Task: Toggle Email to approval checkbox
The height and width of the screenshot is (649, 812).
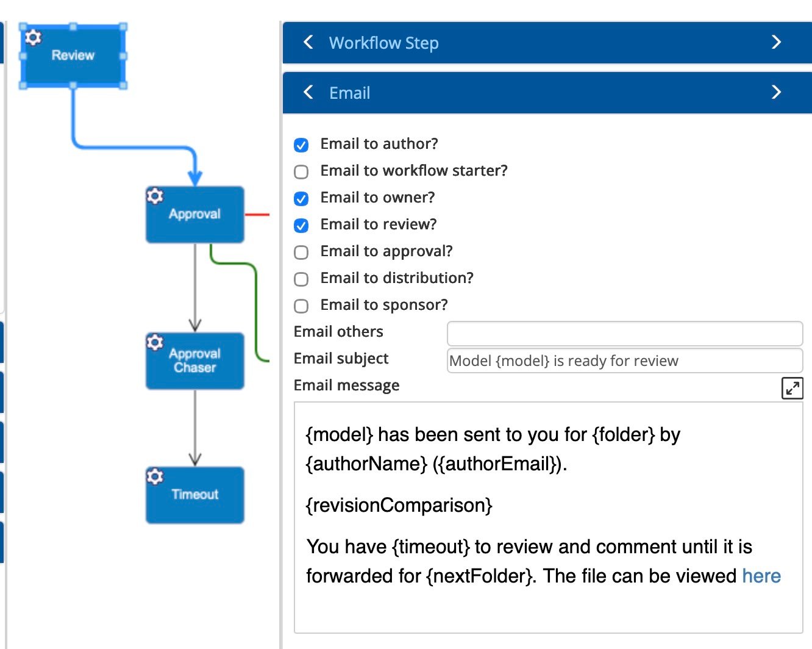Action: [301, 252]
